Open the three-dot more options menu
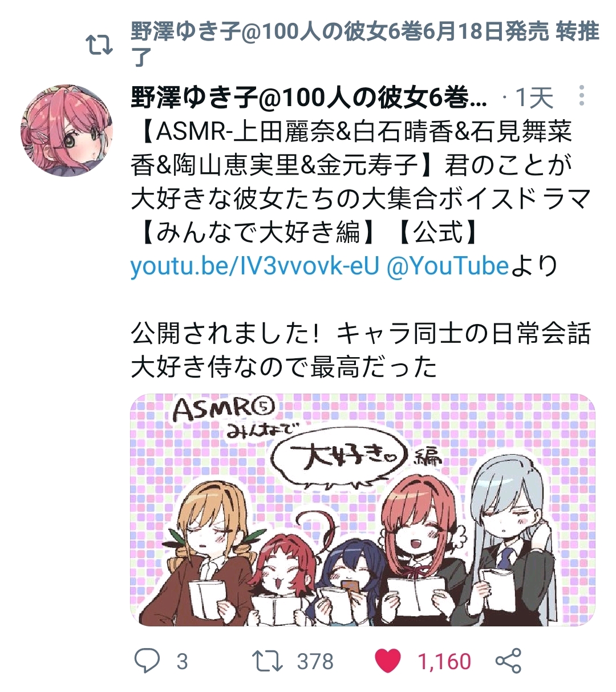The width and height of the screenshot is (616, 692). (x=581, y=96)
